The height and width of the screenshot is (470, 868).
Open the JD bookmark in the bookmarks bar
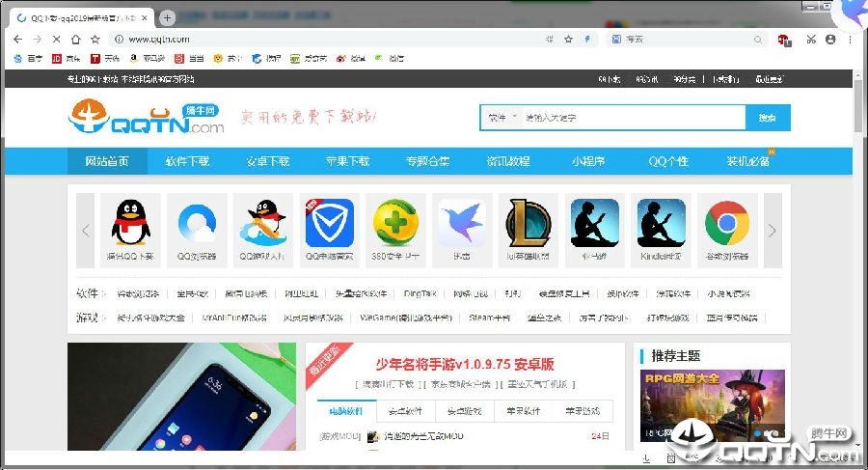(66, 58)
